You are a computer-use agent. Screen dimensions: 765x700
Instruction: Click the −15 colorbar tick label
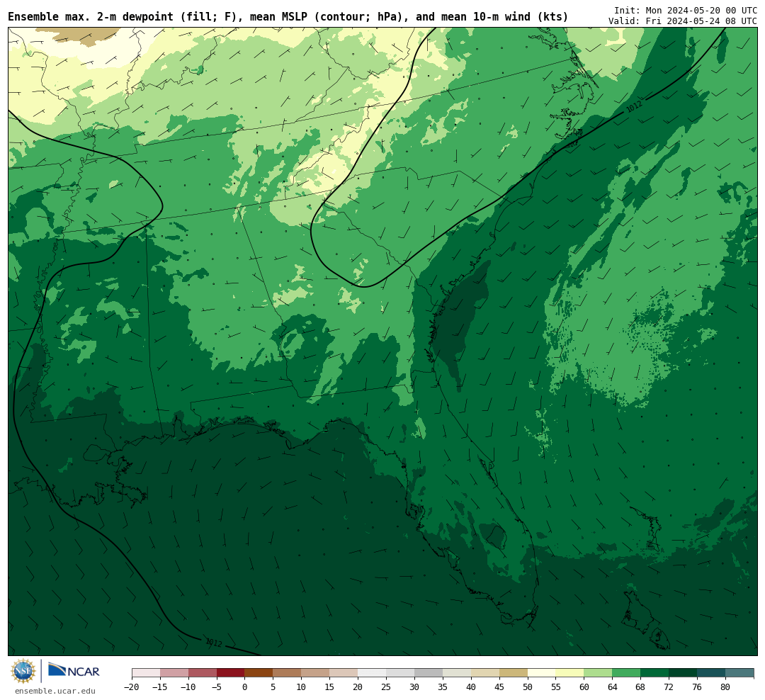[x=160, y=687]
